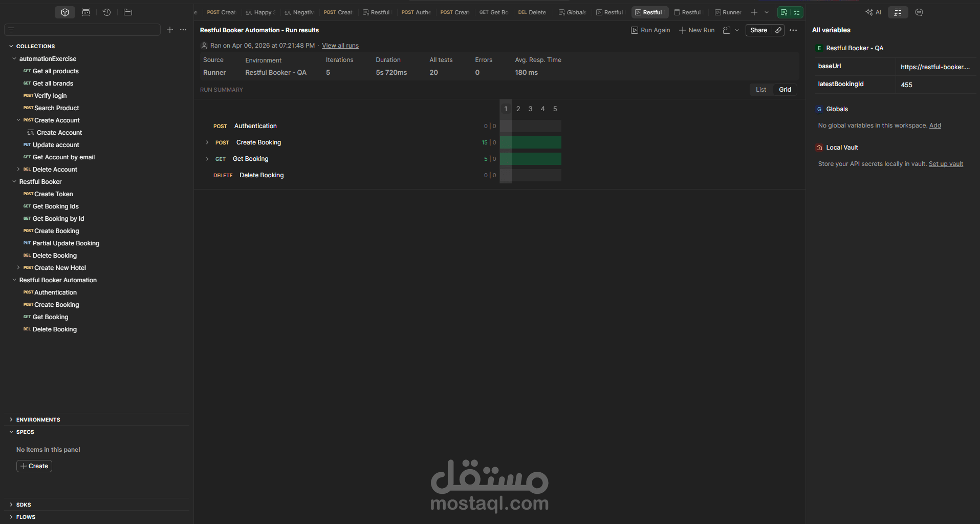980x524 pixels.
Task: Open the DEL Delete tab
Action: pyautogui.click(x=532, y=12)
